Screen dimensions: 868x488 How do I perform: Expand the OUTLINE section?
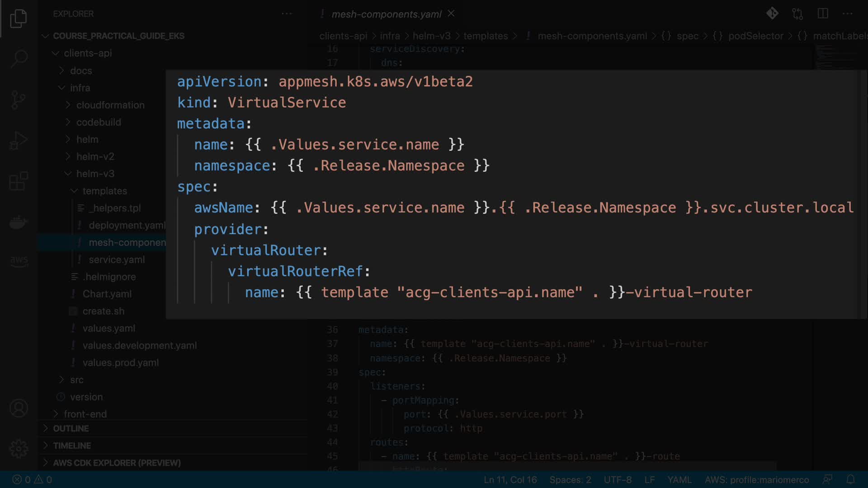pos(71,428)
